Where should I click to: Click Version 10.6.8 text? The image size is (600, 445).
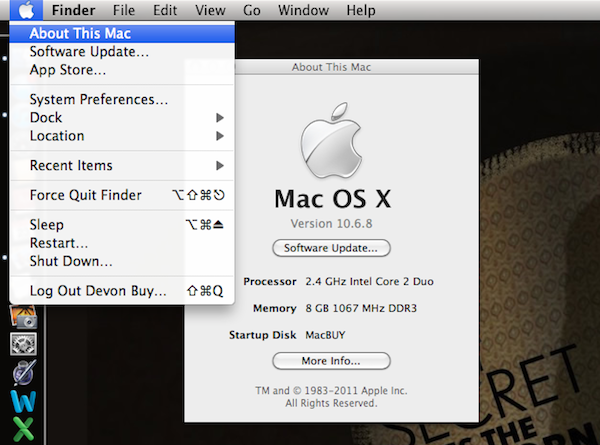click(331, 223)
